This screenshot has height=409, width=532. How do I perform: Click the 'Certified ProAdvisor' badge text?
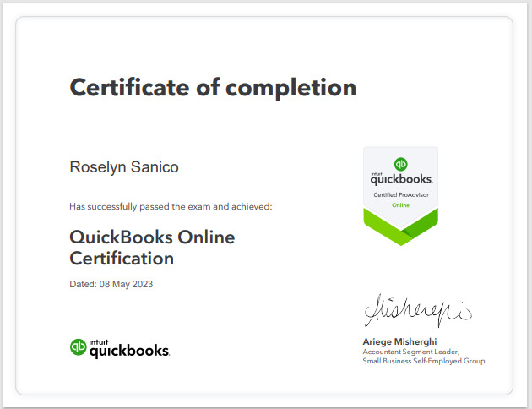pyautogui.click(x=401, y=195)
